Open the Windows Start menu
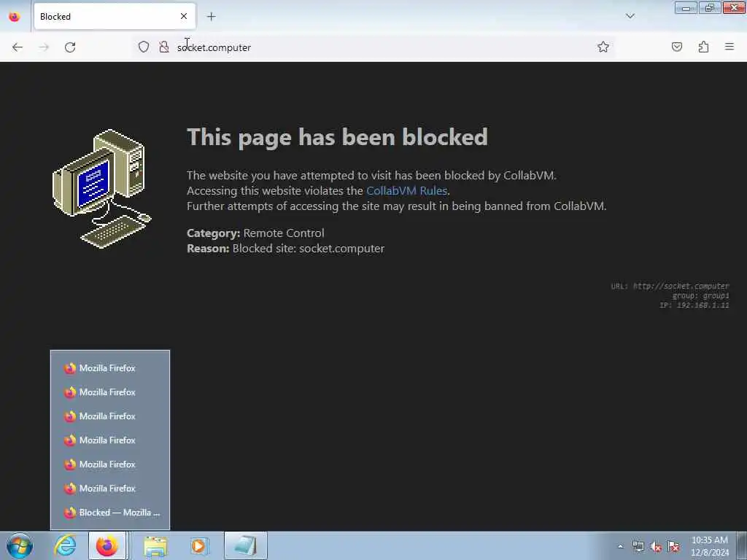This screenshot has height=560, width=747. tap(20, 545)
